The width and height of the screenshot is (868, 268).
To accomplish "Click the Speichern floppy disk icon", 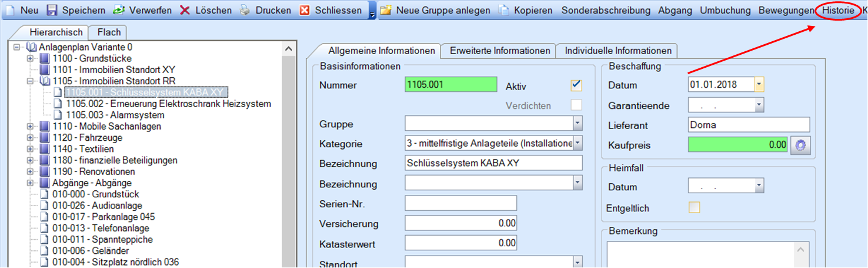I will point(52,11).
